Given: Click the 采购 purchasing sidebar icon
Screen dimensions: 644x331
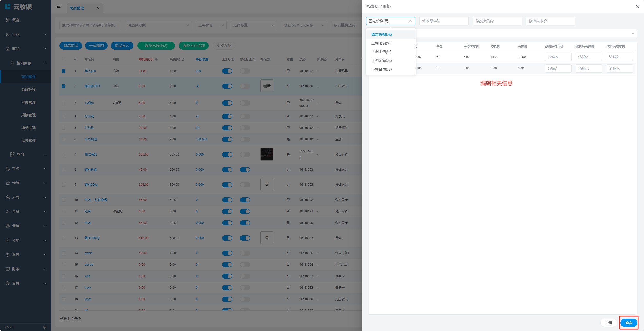Looking at the screenshot, I should coord(8,169).
